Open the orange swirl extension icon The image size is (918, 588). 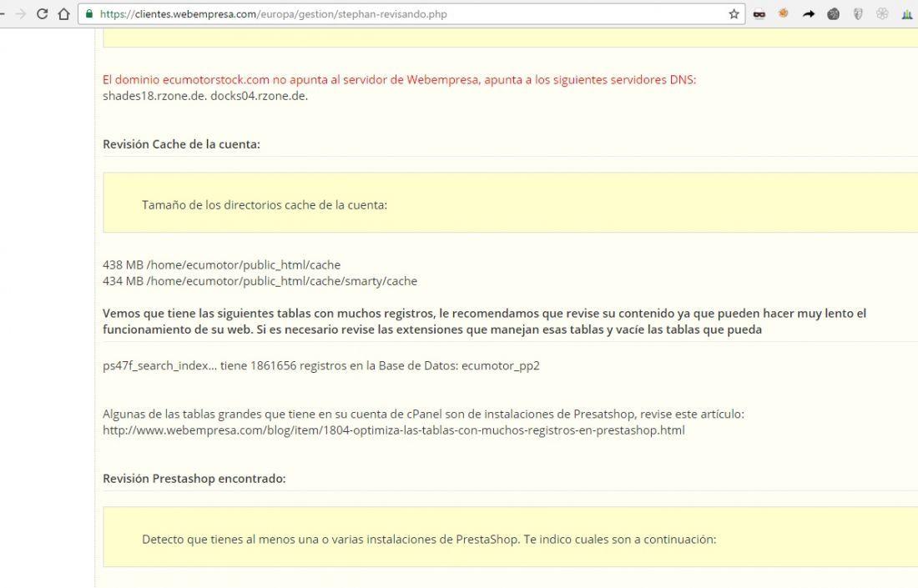[784, 13]
